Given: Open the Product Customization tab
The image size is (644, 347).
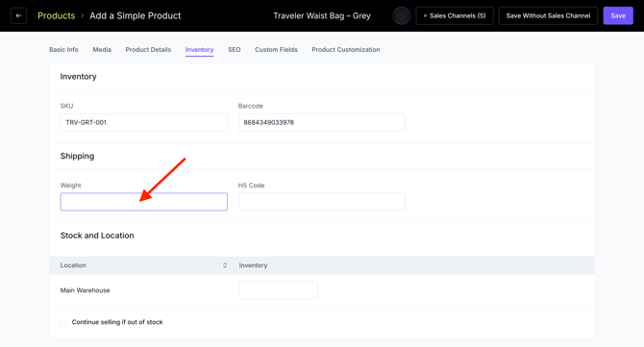Looking at the screenshot, I should click(x=346, y=50).
